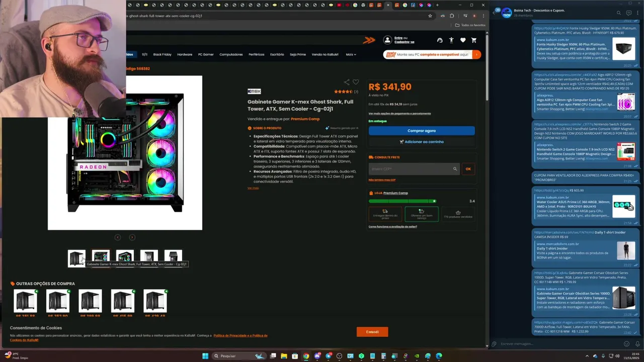Click the user profile avatar icon
This screenshot has height=362, width=644.
click(x=387, y=40)
